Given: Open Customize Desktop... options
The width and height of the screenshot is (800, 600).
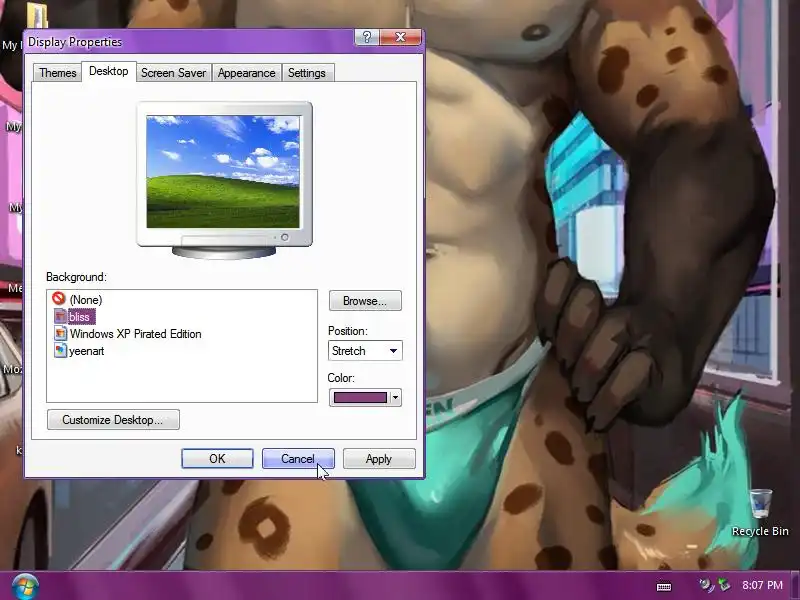Looking at the screenshot, I should tap(113, 420).
